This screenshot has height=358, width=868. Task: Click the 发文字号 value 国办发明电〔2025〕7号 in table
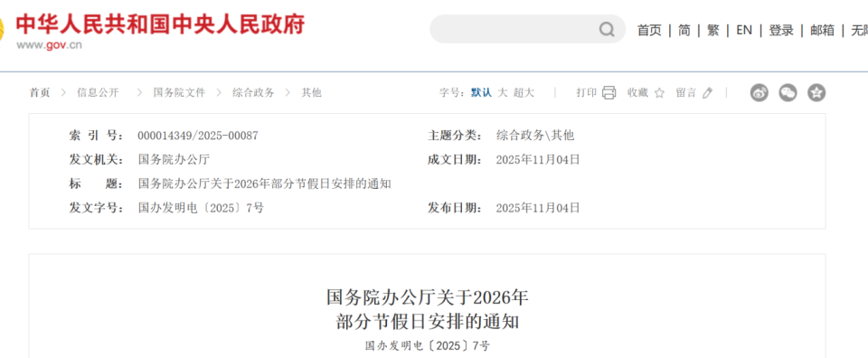201,208
